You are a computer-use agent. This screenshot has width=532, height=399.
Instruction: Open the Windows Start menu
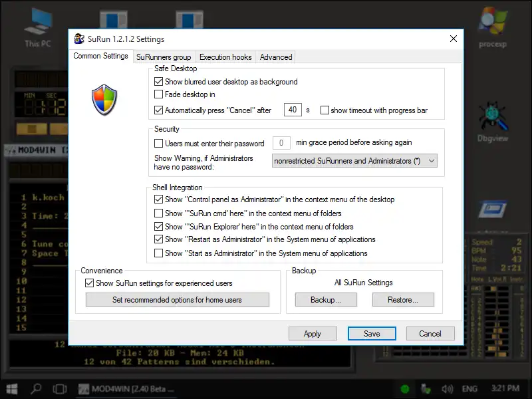[x=12, y=389]
